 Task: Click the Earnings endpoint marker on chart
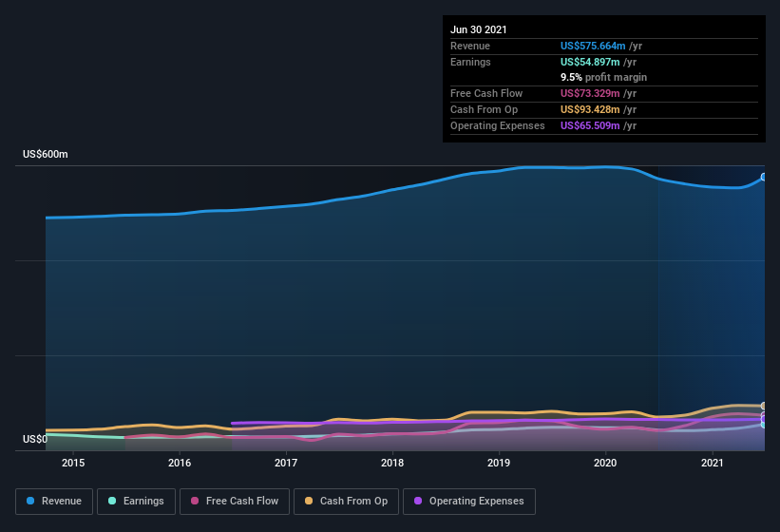(764, 424)
